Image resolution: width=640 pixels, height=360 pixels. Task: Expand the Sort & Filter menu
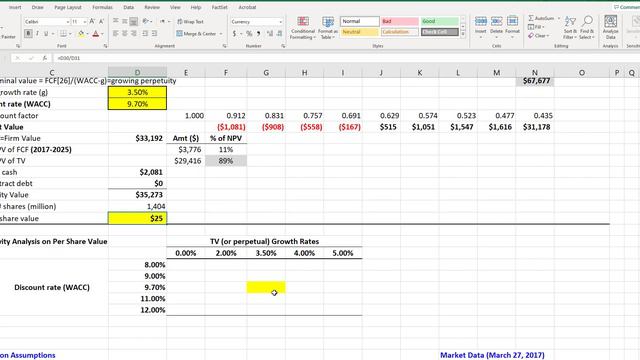coord(570,28)
